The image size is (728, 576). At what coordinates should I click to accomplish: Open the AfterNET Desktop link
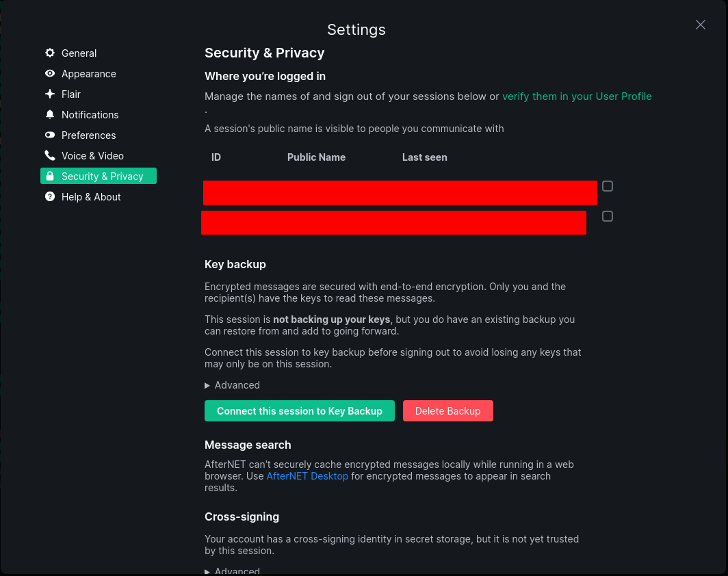point(307,476)
